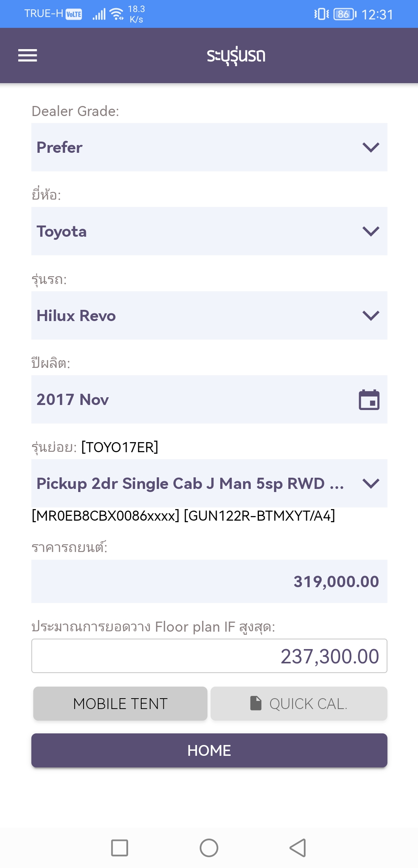Tap the battery indicator in status bar
418x868 pixels.
(x=344, y=14)
